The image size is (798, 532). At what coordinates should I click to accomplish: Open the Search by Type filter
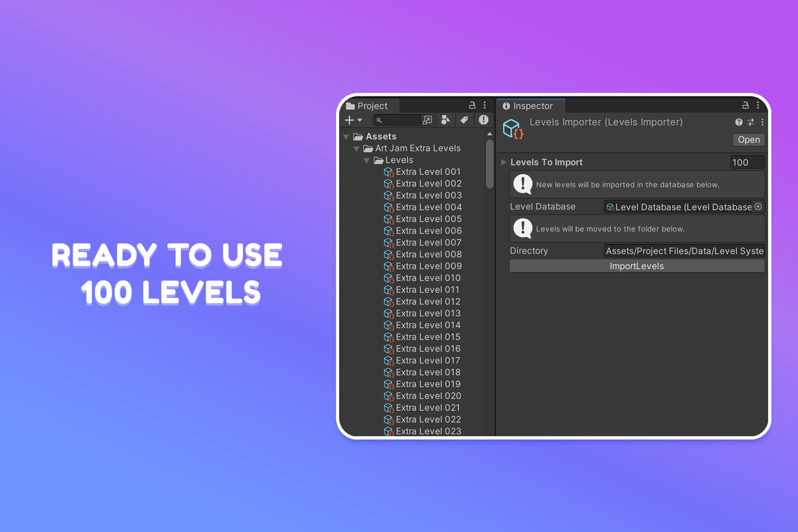coord(446,120)
